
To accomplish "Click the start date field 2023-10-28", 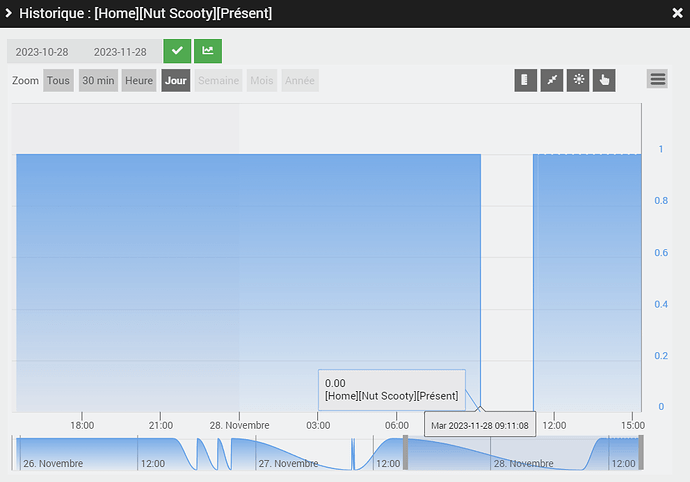I will [x=42, y=52].
